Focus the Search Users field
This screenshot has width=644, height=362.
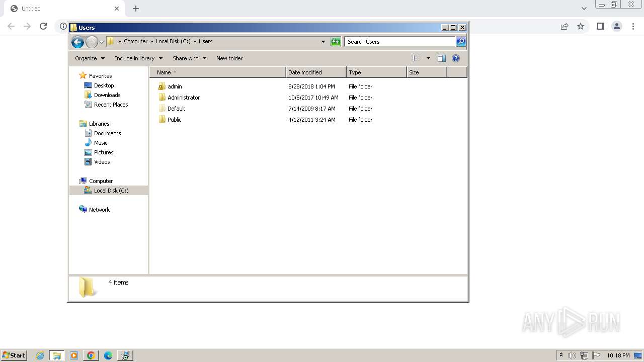pos(400,42)
